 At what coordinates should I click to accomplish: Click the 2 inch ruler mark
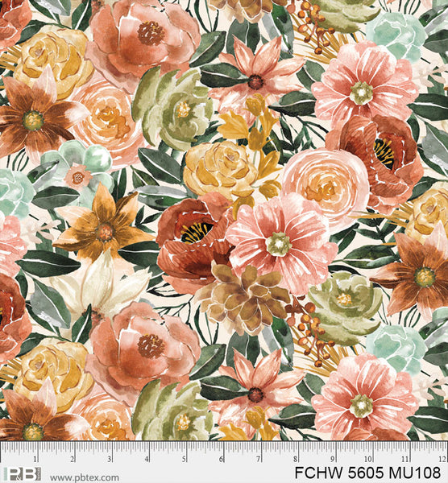[x=73, y=460]
